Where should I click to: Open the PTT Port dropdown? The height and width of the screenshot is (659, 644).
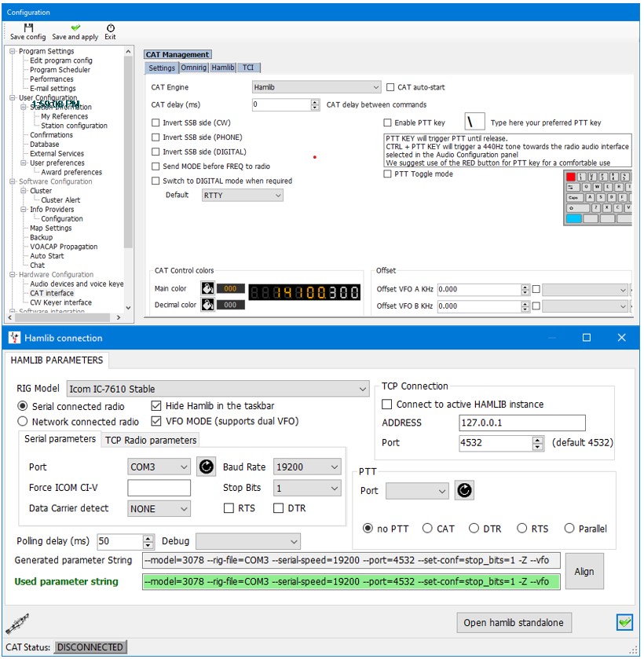tap(417, 490)
